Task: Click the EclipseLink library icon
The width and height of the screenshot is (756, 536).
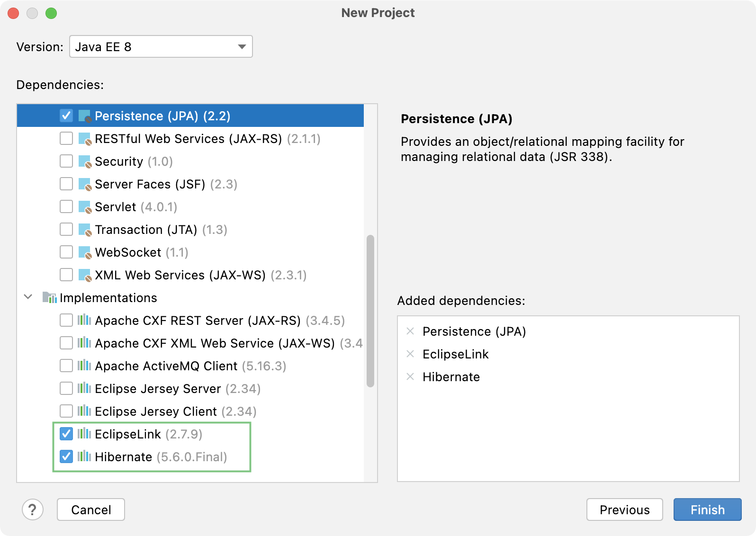Action: tap(84, 434)
